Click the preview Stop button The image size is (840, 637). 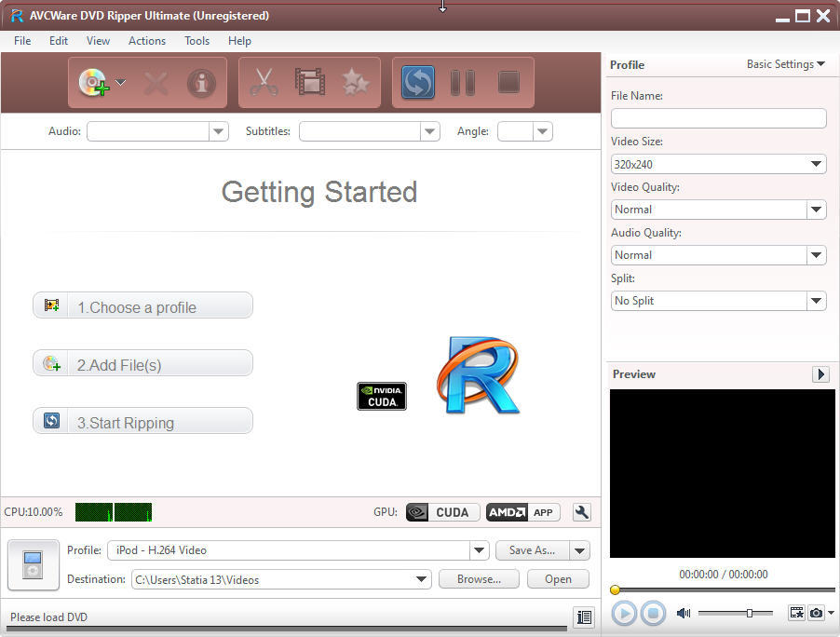pyautogui.click(x=653, y=613)
